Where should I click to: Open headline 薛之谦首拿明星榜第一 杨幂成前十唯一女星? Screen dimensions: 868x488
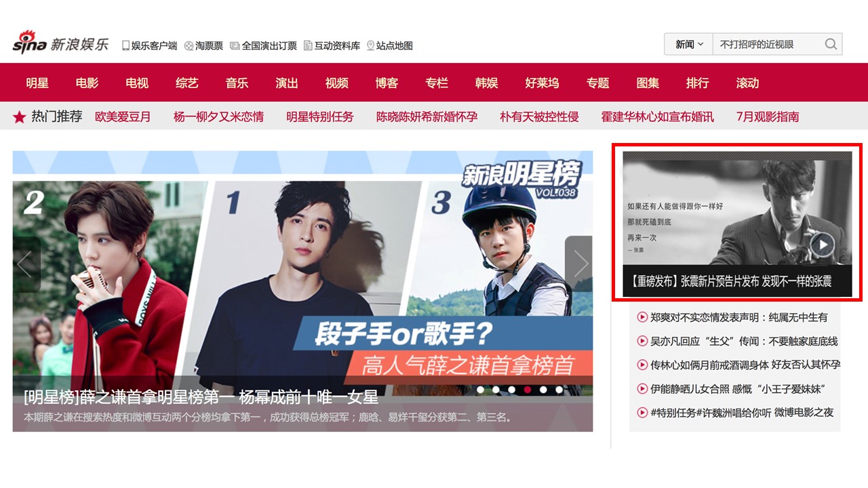(201, 396)
